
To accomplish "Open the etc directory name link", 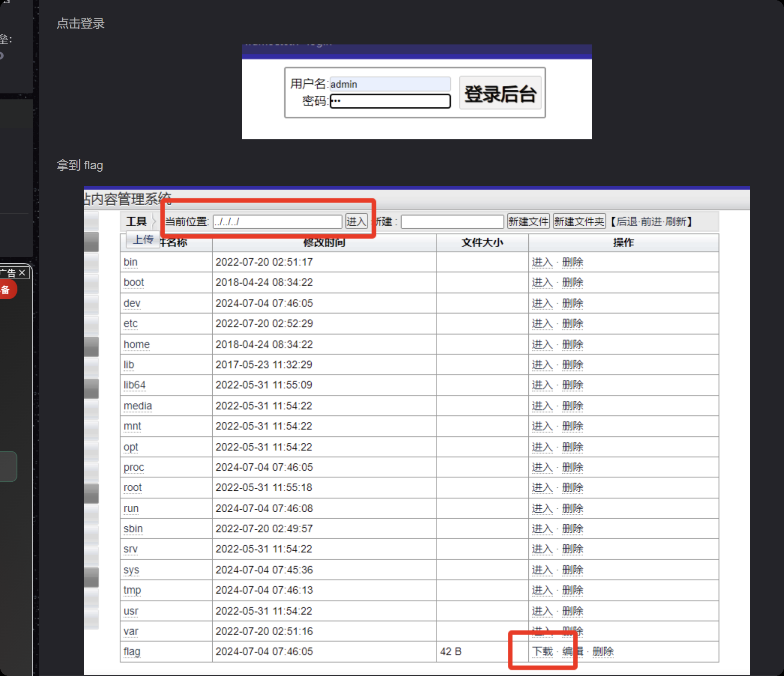I will (x=130, y=324).
